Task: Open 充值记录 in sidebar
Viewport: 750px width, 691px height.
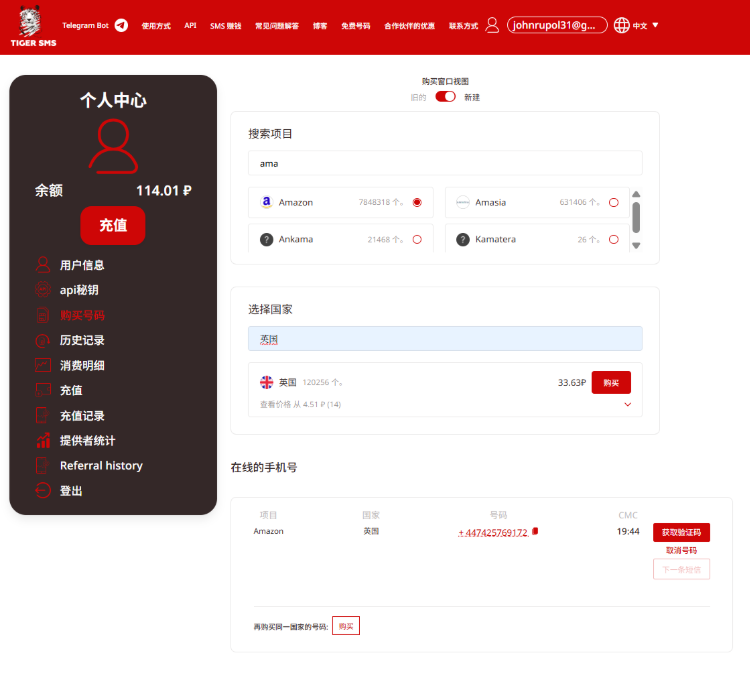Action: (82, 416)
